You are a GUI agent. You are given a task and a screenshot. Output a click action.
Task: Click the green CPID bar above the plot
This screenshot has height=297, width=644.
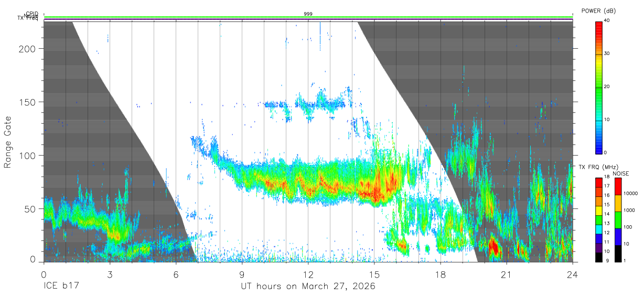click(x=308, y=17)
